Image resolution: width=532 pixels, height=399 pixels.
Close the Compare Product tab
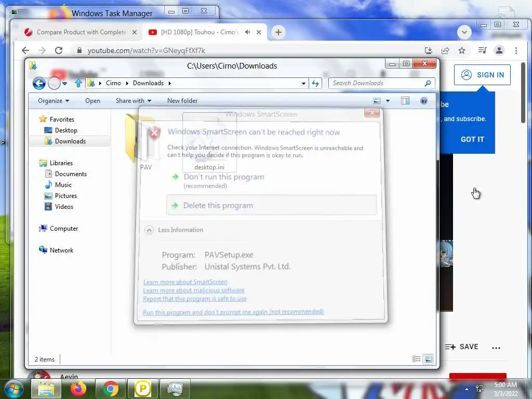point(135,32)
